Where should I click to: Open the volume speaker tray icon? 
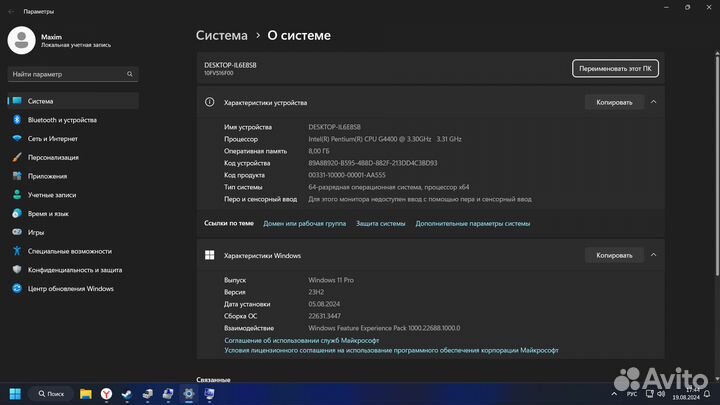(661, 394)
